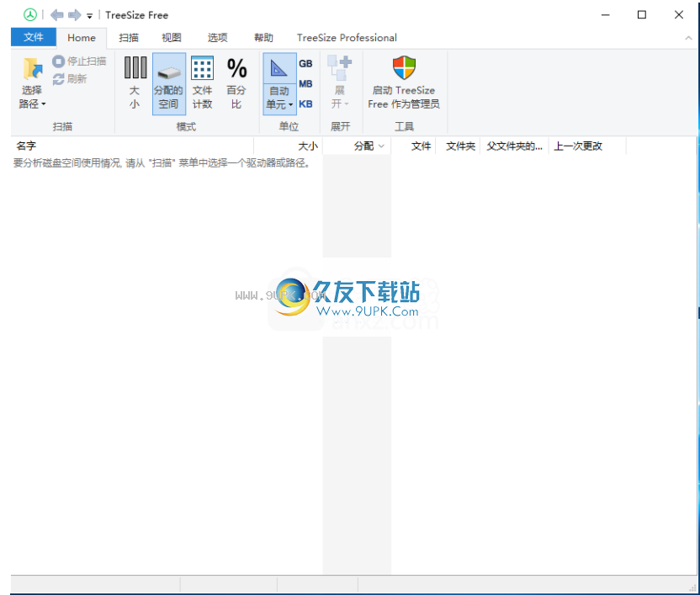Maximize the TreeSize Free window
This screenshot has width=700, height=595.
(x=642, y=15)
